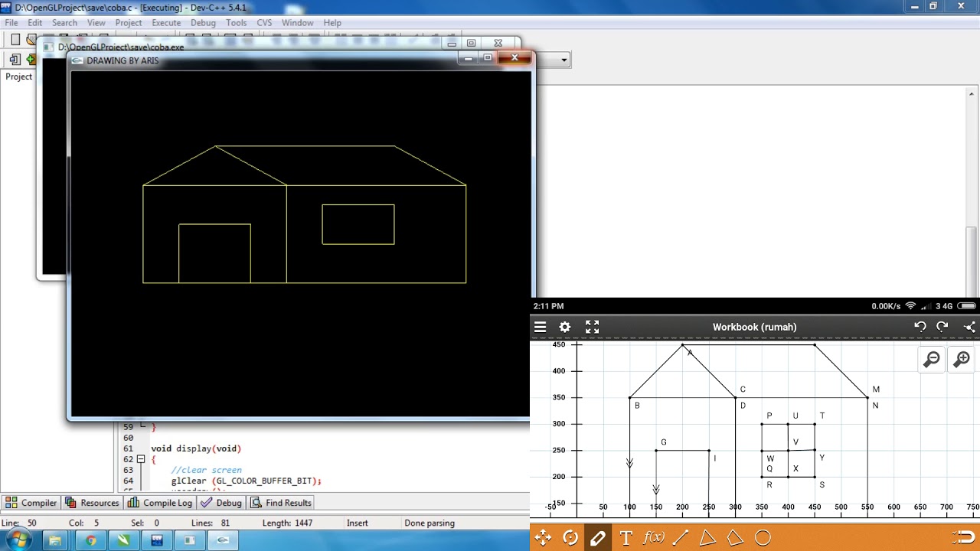Switch to Dev-C++ taskbar button

(x=157, y=540)
